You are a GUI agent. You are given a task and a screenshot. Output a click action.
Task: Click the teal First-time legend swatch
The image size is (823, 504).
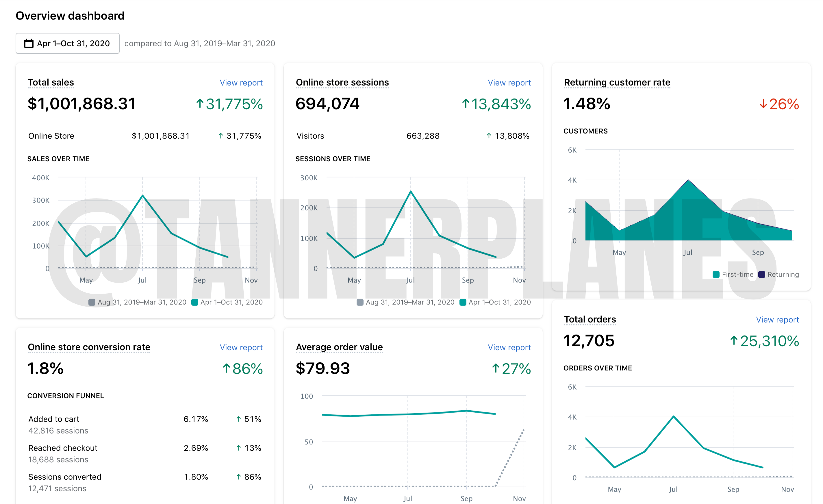716,275
